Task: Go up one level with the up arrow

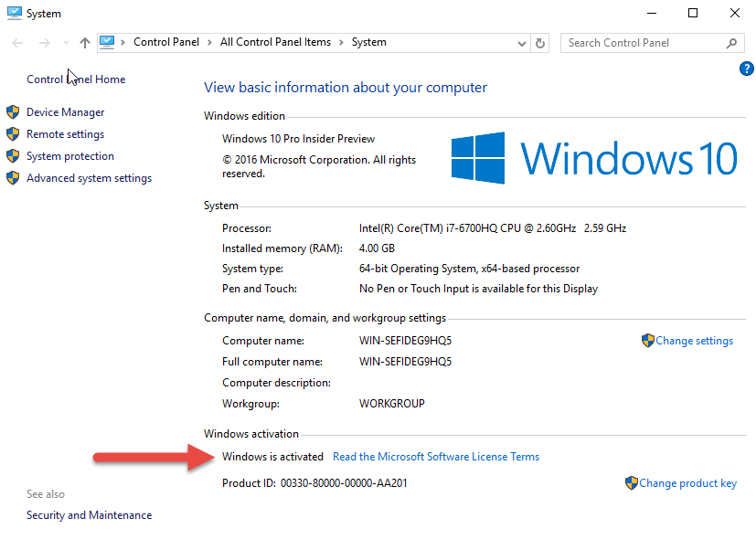Action: coord(85,43)
